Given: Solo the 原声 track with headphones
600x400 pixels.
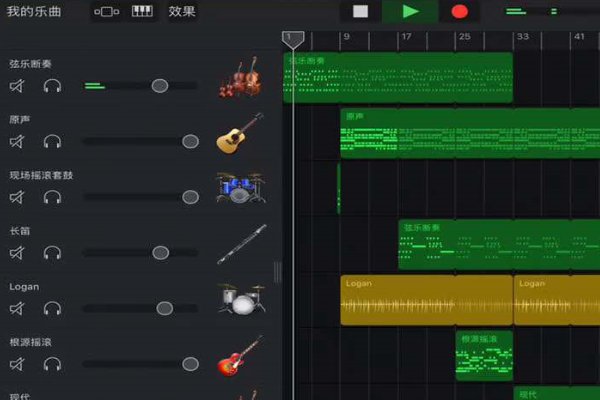Looking at the screenshot, I should (52, 141).
